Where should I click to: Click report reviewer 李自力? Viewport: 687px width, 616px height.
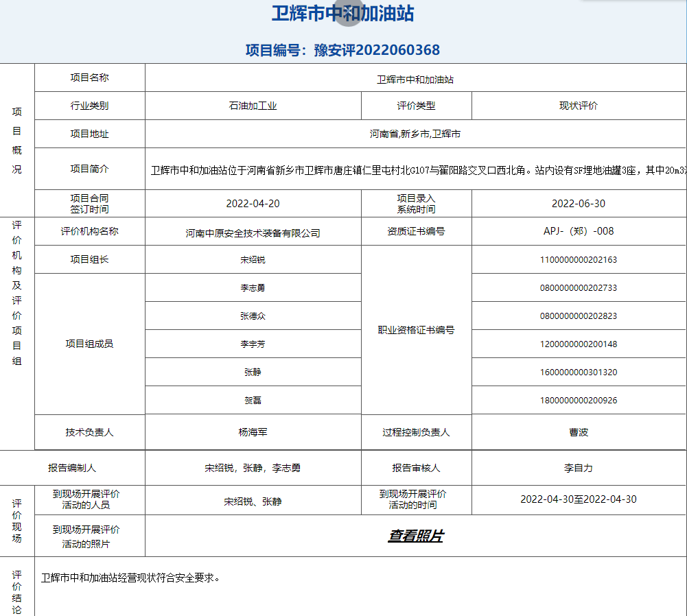579,468
